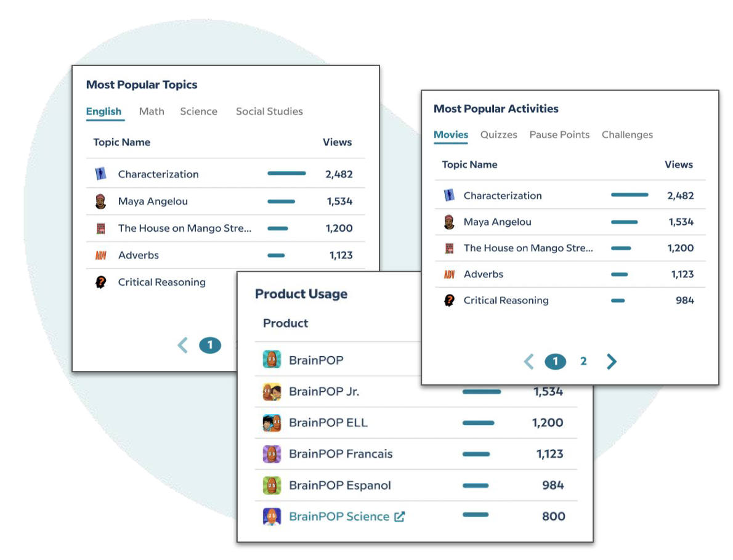733x560 pixels.
Task: Click the external link icon beside BrainPOP Science
Action: [400, 516]
